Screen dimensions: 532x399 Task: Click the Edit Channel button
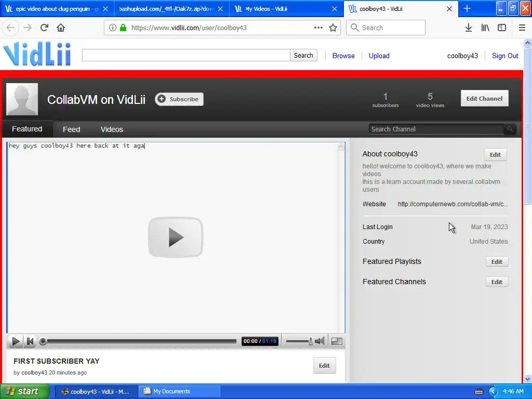click(485, 98)
